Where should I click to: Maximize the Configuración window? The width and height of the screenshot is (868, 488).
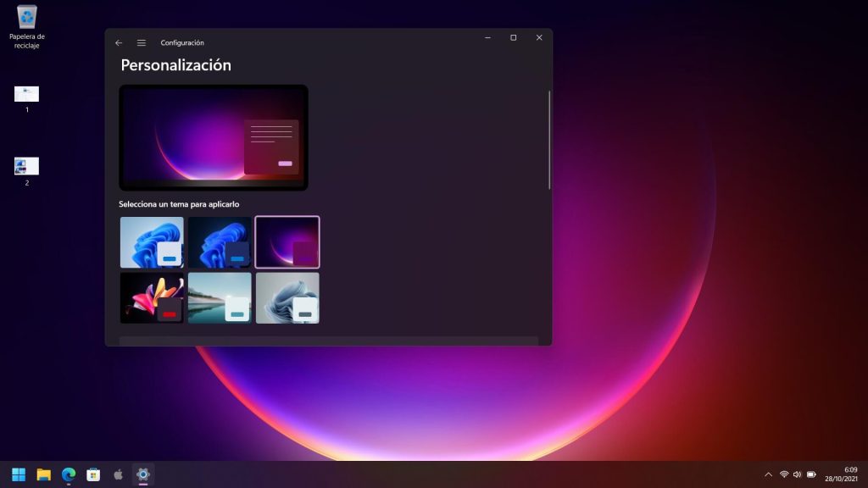pos(513,37)
